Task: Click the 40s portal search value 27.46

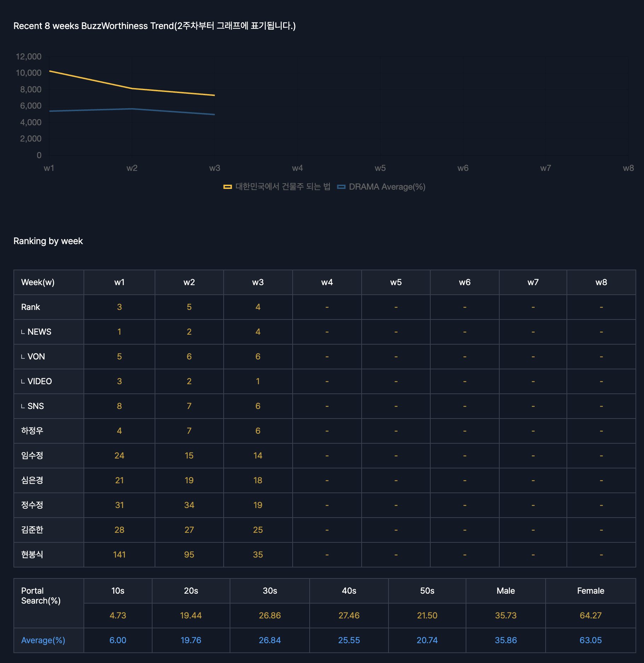Action: (x=349, y=616)
